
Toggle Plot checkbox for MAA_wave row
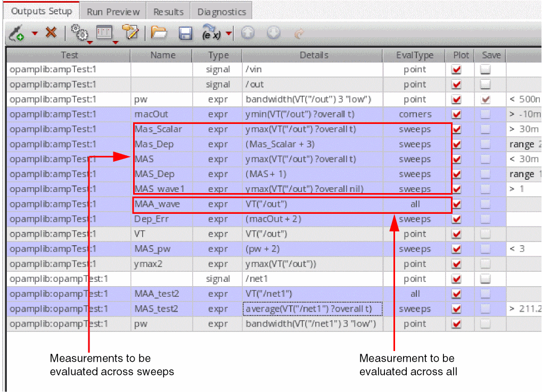457,204
